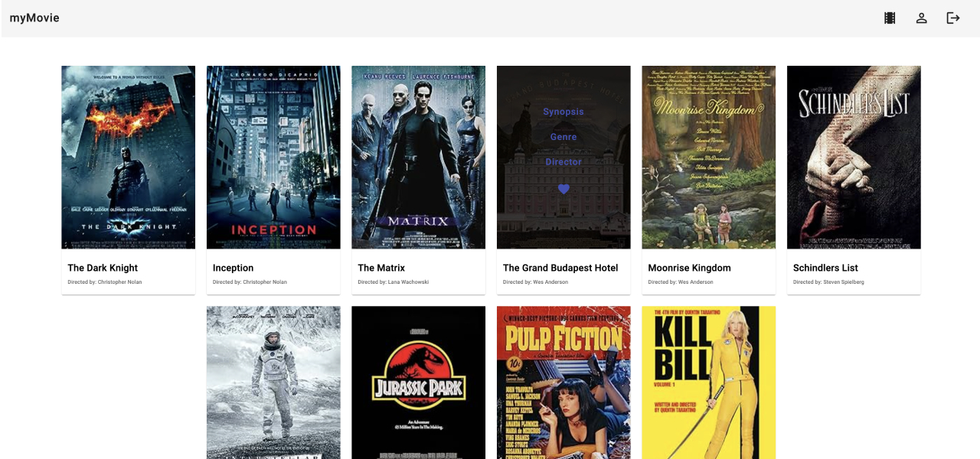Click 'Directed by: Lana Wachowski' text
The image size is (980, 459).
pos(394,282)
